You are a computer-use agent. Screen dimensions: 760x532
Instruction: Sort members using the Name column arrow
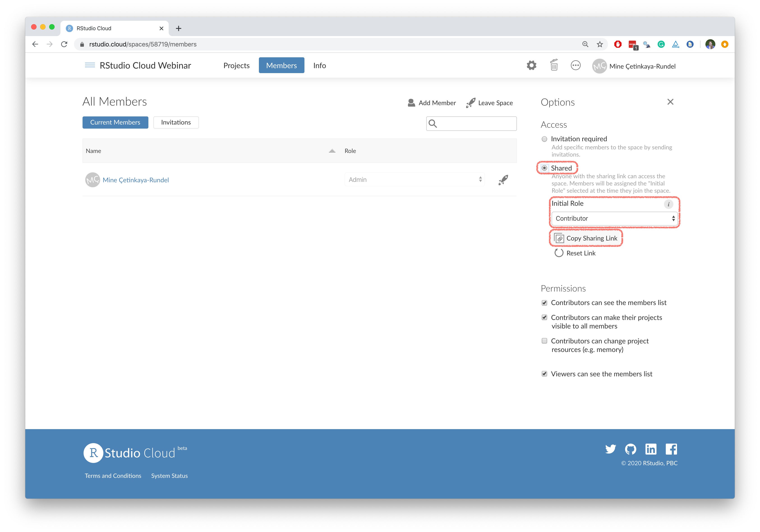click(x=332, y=151)
